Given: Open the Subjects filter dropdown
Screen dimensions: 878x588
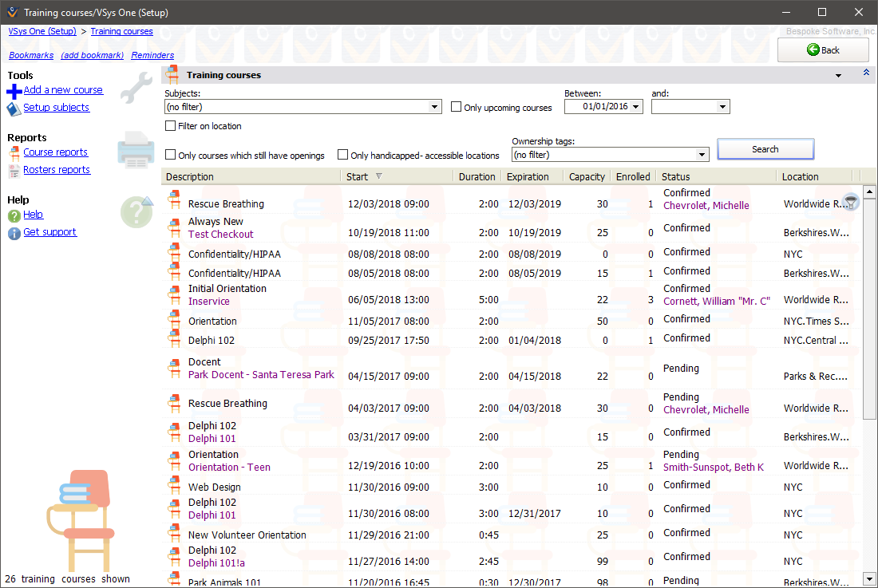Looking at the screenshot, I should pos(435,107).
